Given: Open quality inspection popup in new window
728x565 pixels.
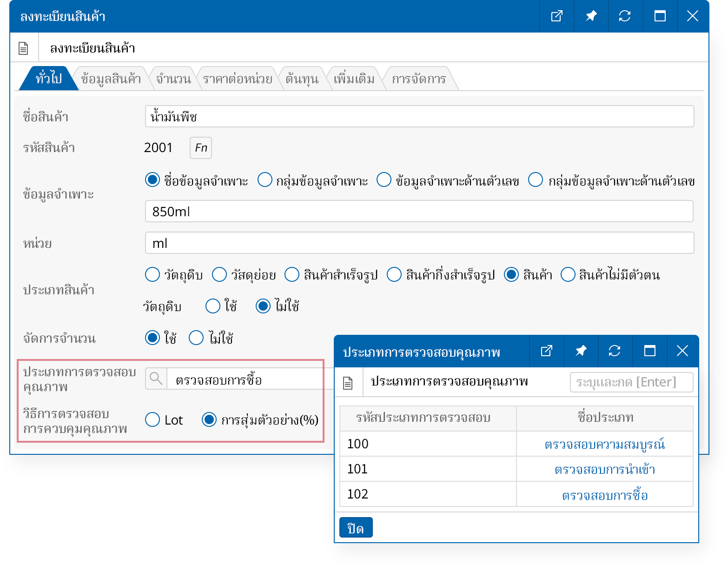Looking at the screenshot, I should click(546, 351).
